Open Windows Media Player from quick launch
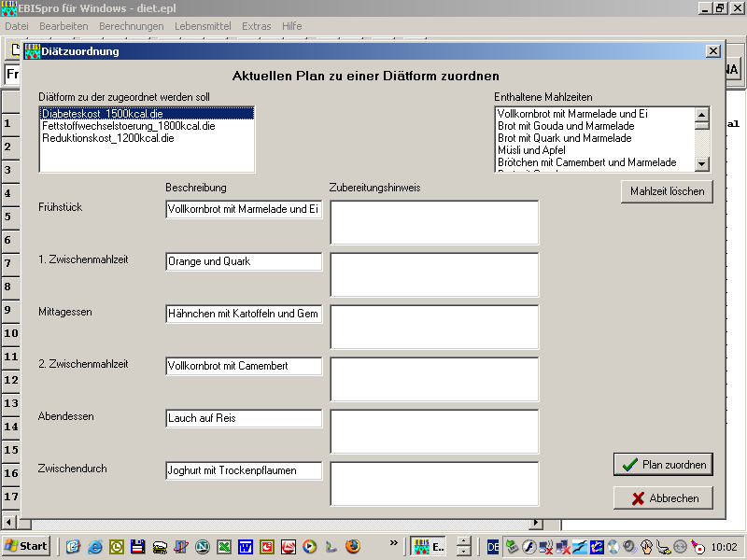The image size is (747, 560). point(310,547)
